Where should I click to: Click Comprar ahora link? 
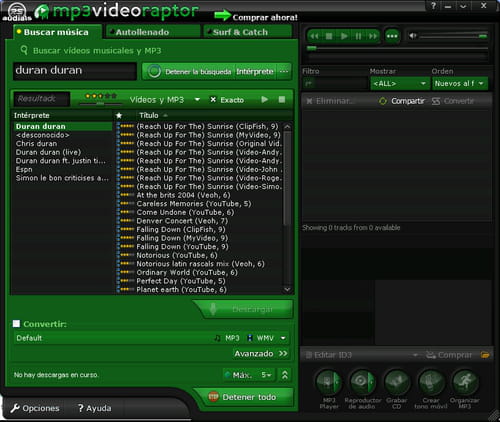click(x=265, y=17)
